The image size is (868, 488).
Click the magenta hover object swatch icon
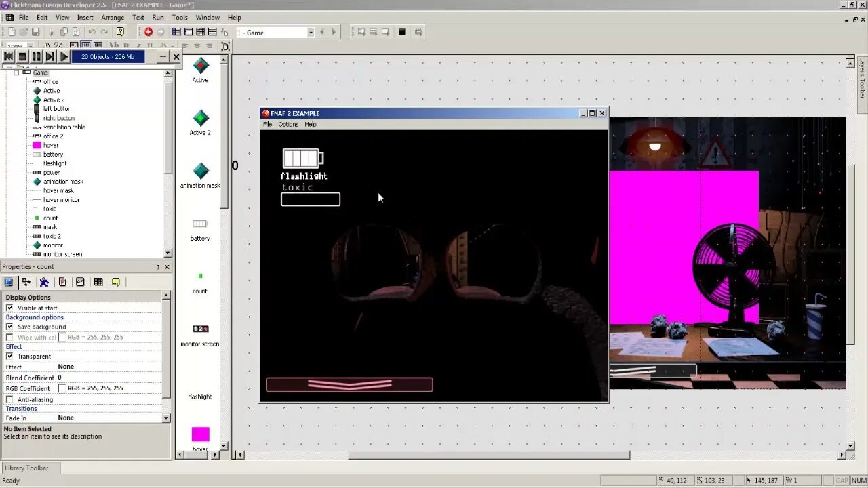200,434
